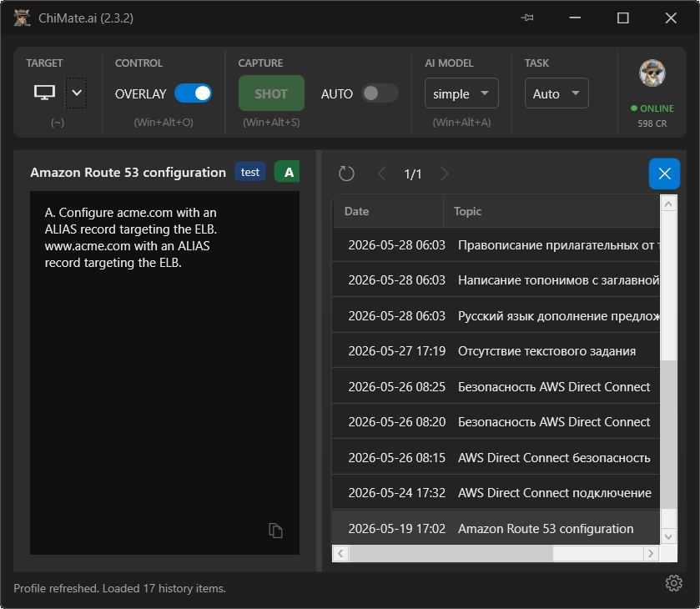Click the horizontal scrollbar right arrow
The width and height of the screenshot is (700, 609).
point(651,554)
